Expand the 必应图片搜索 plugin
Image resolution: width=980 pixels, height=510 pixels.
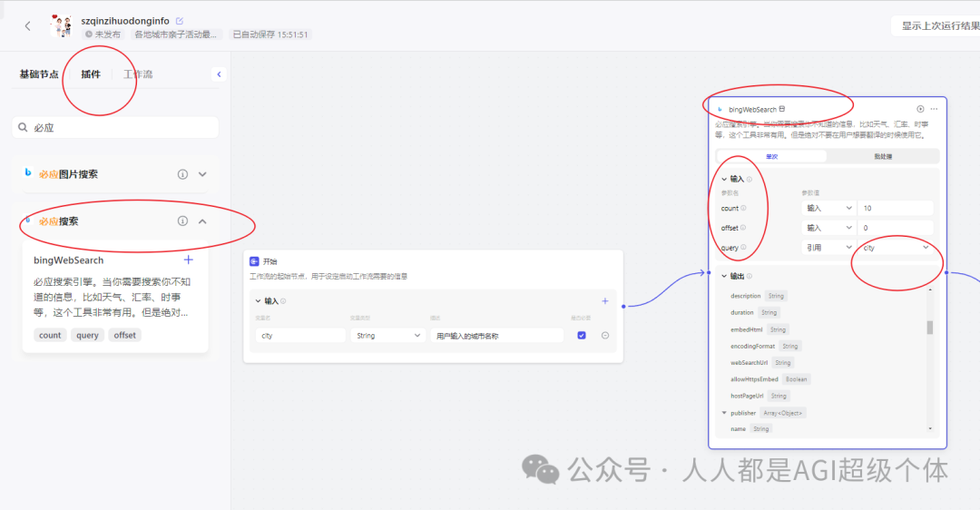coord(202,174)
